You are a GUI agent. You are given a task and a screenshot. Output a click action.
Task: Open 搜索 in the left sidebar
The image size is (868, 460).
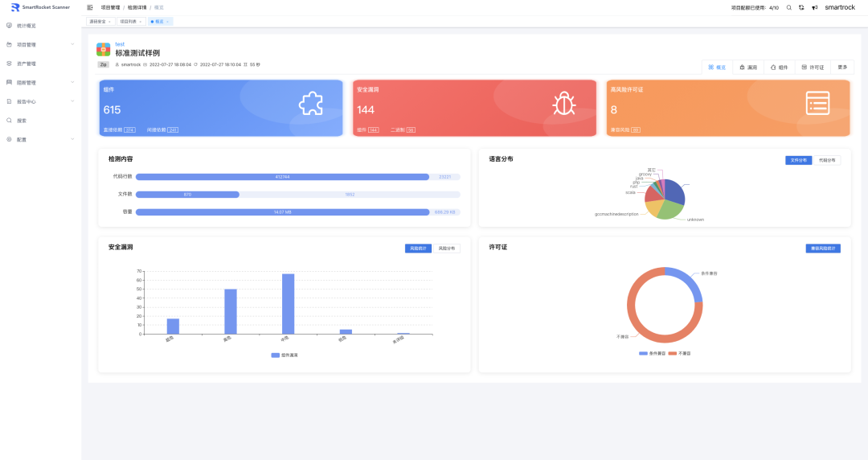pyautogui.click(x=22, y=121)
